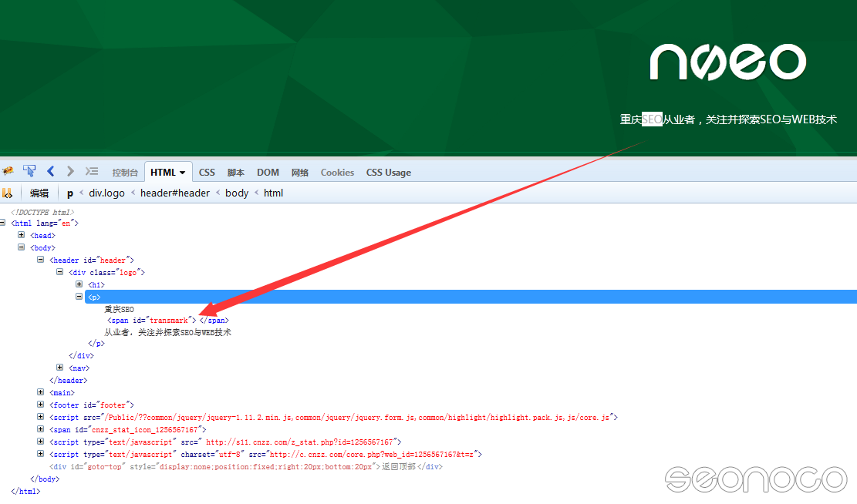Expand the footer node
The image size is (857, 504).
pyautogui.click(x=41, y=405)
